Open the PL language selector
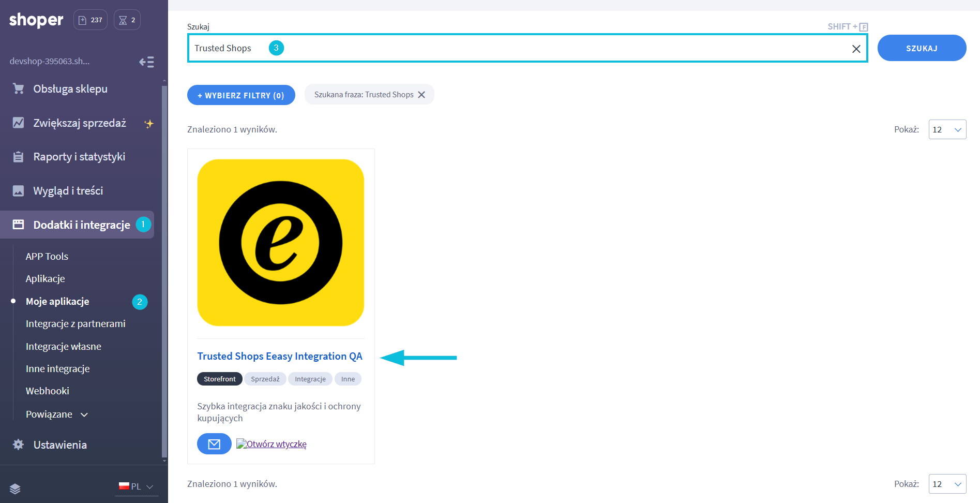 pyautogui.click(x=137, y=486)
